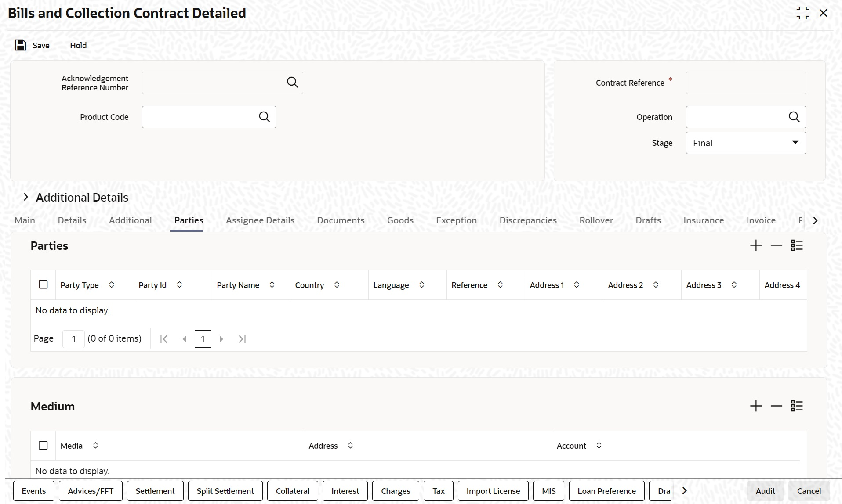Open the Interest subscreen
Screen dimensions: 842x504
click(345, 491)
